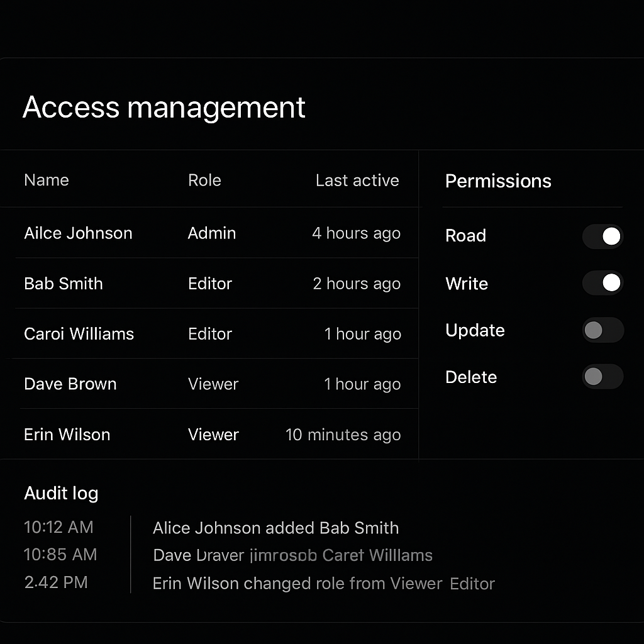Open the 'Erin Wilson changed role' log entry
The width and height of the screenshot is (644, 644).
click(x=324, y=583)
